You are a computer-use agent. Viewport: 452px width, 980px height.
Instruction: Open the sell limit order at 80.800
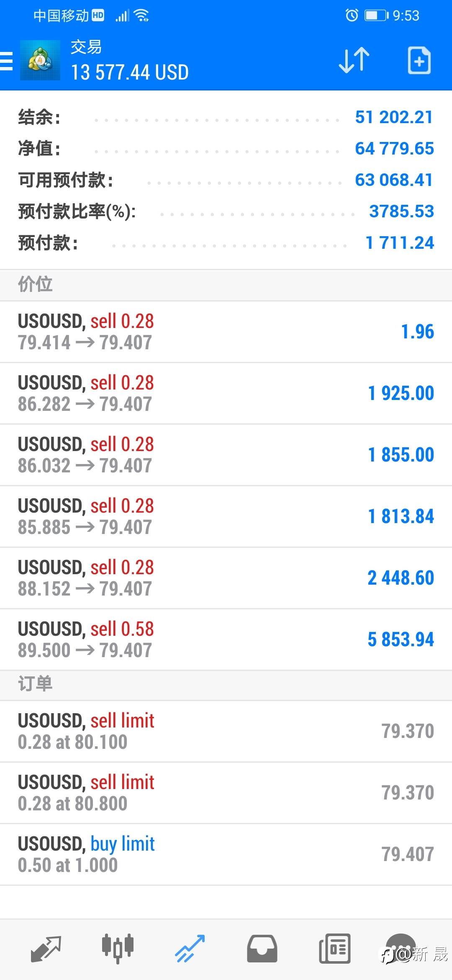(x=226, y=793)
